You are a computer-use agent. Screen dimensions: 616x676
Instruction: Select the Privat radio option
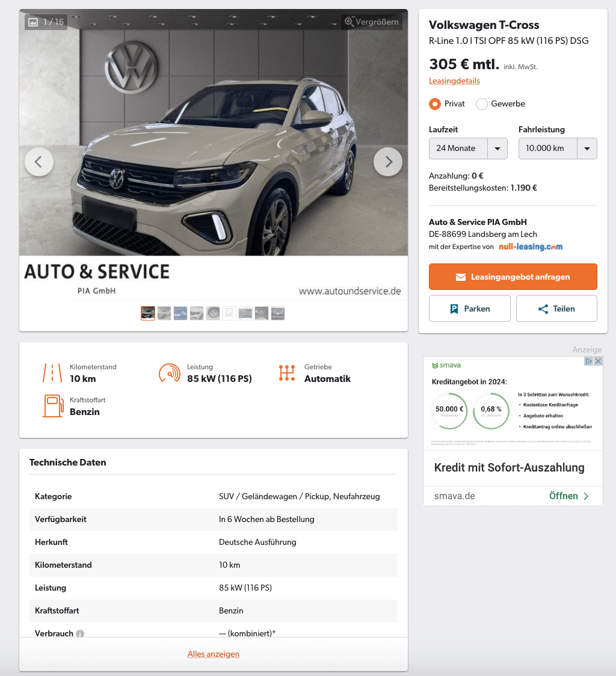coord(435,104)
